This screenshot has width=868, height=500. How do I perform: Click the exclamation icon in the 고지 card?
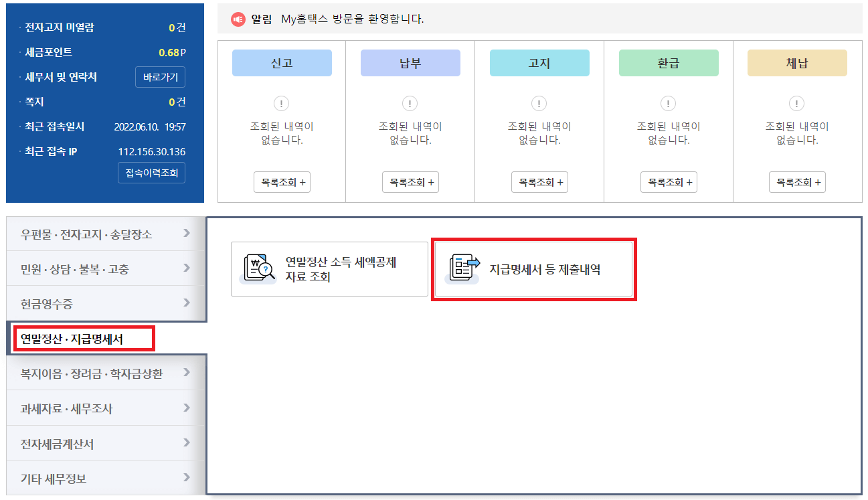pos(539,104)
